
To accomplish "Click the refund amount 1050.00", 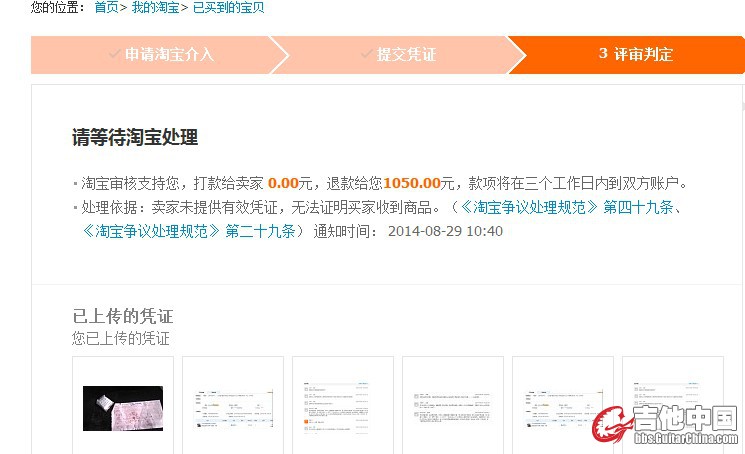I will 412,183.
